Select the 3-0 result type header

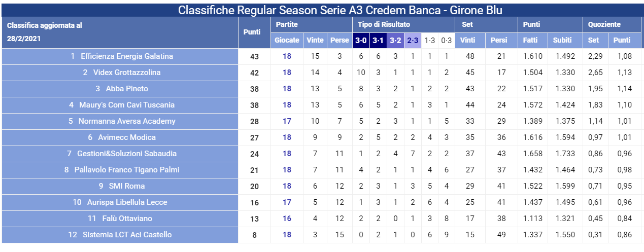pyautogui.click(x=361, y=41)
